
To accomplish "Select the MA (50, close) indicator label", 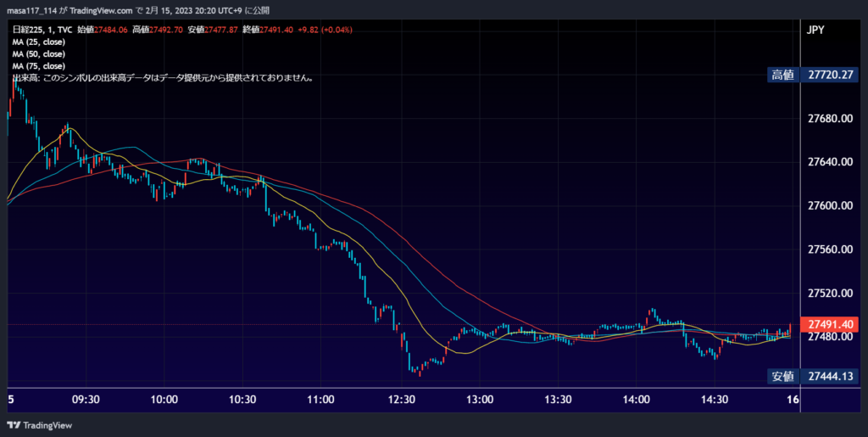I will coord(39,53).
